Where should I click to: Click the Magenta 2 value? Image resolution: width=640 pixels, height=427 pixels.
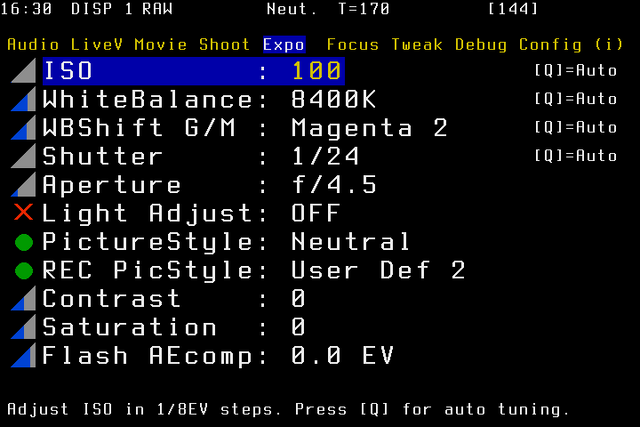pyautogui.click(x=369, y=128)
